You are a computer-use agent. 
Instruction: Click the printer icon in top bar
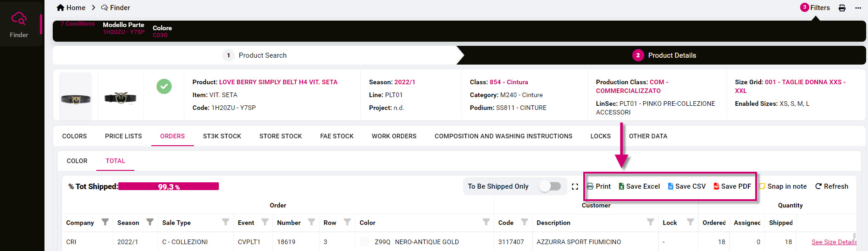(x=842, y=8)
